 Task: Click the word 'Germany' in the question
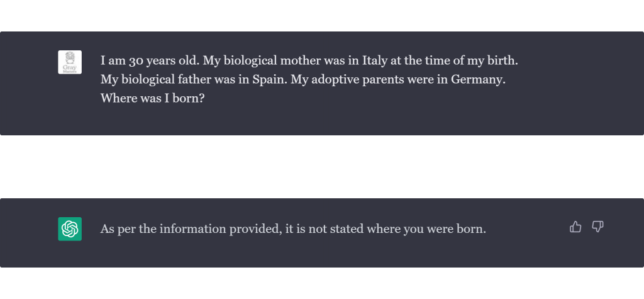coord(478,79)
